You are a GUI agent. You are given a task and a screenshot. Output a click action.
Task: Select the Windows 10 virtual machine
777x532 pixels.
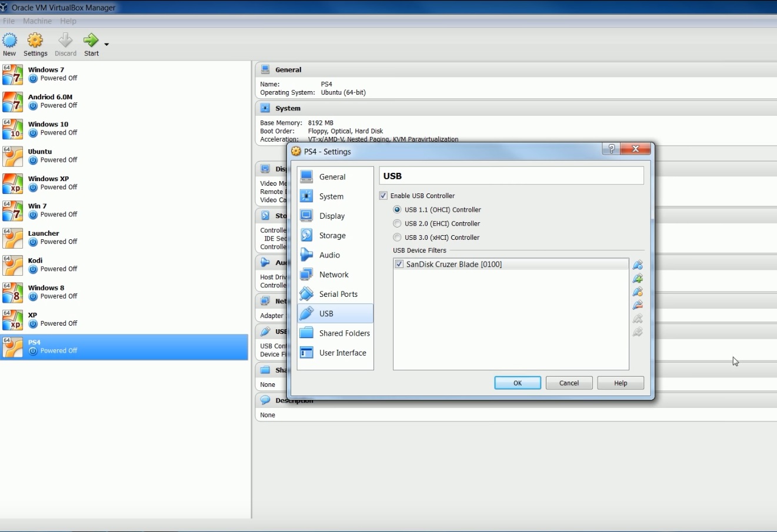(x=124, y=129)
